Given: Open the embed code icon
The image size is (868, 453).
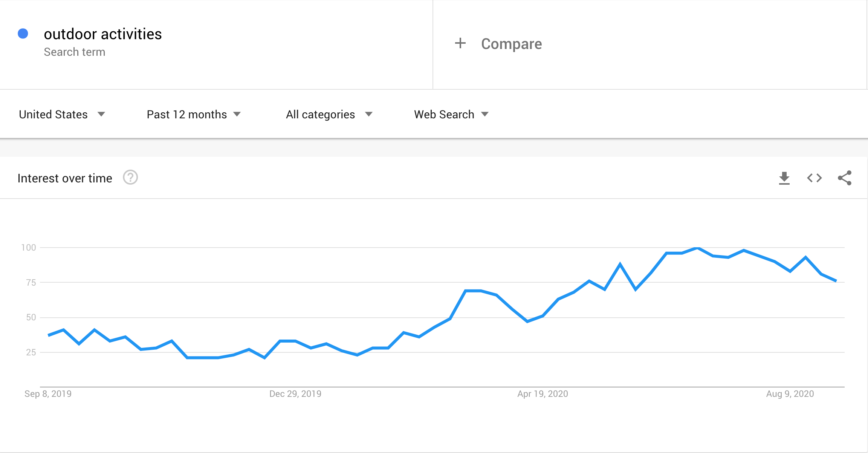Looking at the screenshot, I should [x=814, y=178].
